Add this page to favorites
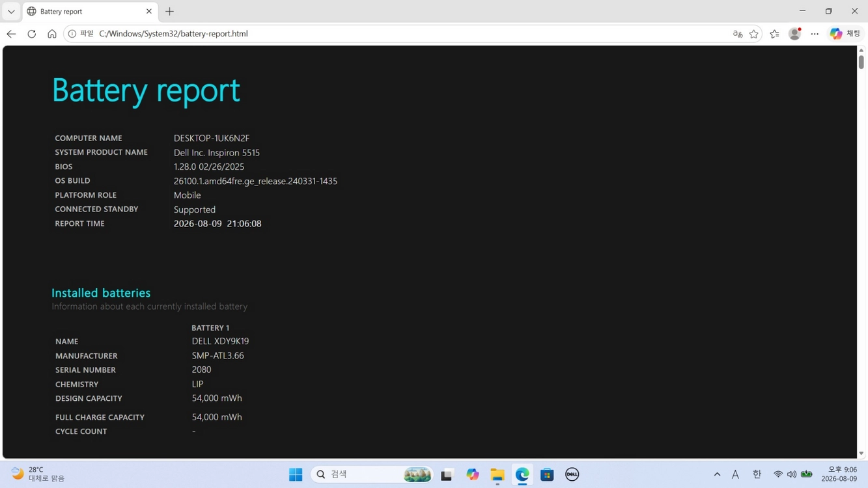The height and width of the screenshot is (488, 868). point(753,34)
